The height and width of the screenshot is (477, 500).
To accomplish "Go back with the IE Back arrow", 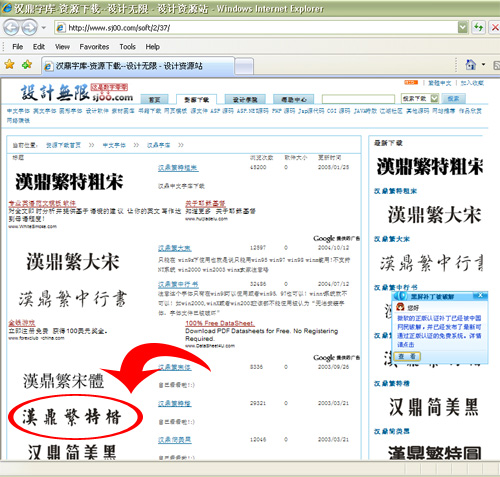I will coord(11,28).
